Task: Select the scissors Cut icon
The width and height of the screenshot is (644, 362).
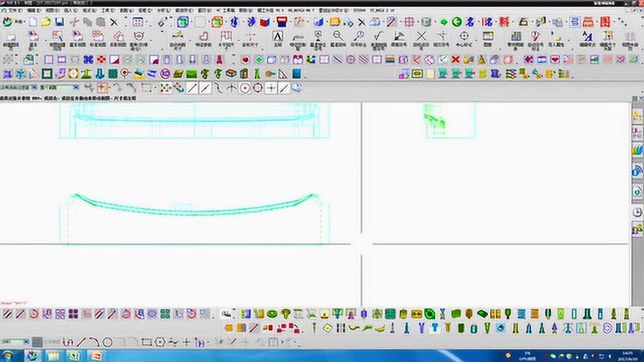Action: [x=74, y=22]
